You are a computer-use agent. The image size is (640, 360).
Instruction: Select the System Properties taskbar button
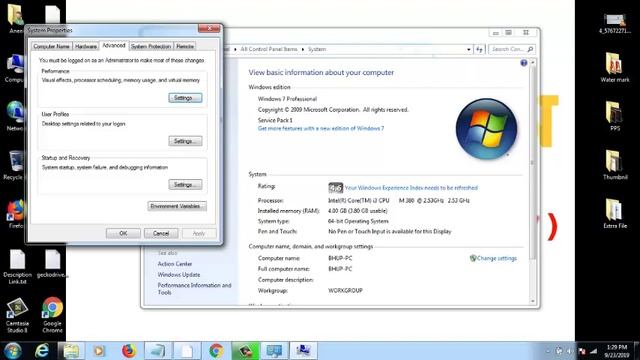pyautogui.click(x=303, y=351)
